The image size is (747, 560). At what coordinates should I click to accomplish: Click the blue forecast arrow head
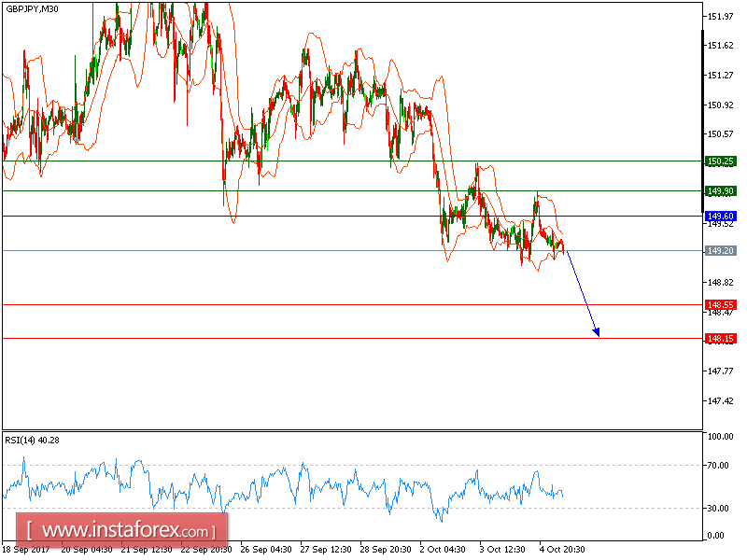click(596, 332)
